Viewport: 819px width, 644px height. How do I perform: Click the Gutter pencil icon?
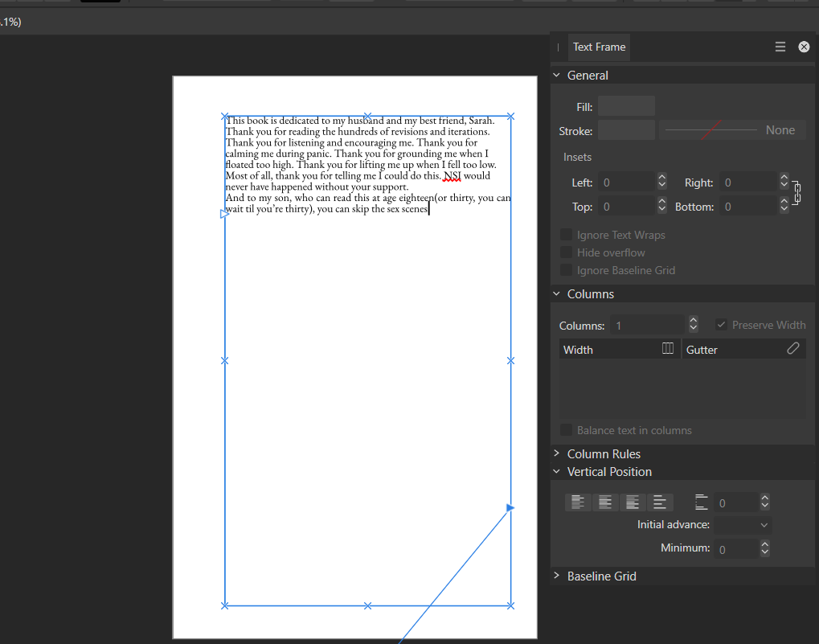tap(792, 349)
